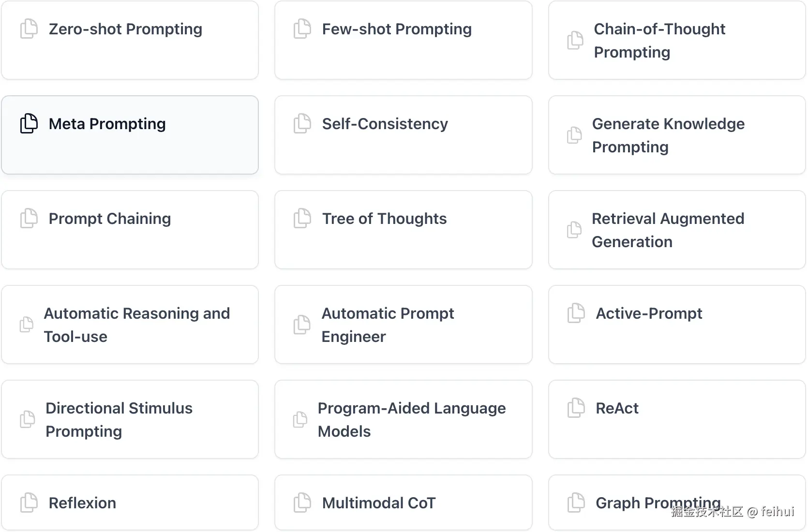Click the Meta Prompting title text

[107, 124]
